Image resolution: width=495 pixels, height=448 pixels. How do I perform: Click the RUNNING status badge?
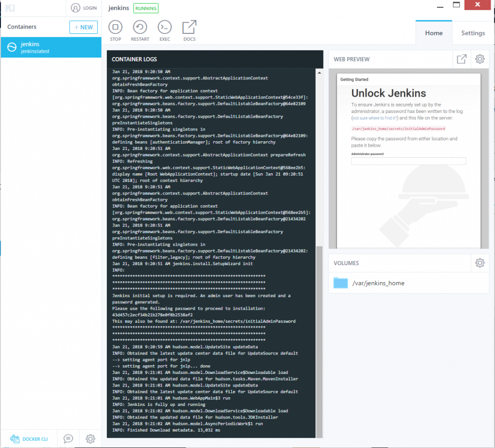pyautogui.click(x=146, y=8)
